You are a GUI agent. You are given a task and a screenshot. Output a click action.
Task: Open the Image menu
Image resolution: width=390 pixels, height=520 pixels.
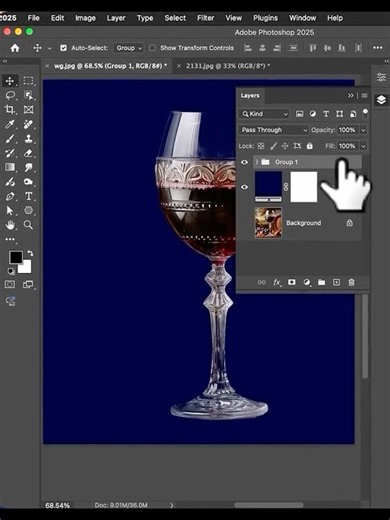tap(85, 18)
